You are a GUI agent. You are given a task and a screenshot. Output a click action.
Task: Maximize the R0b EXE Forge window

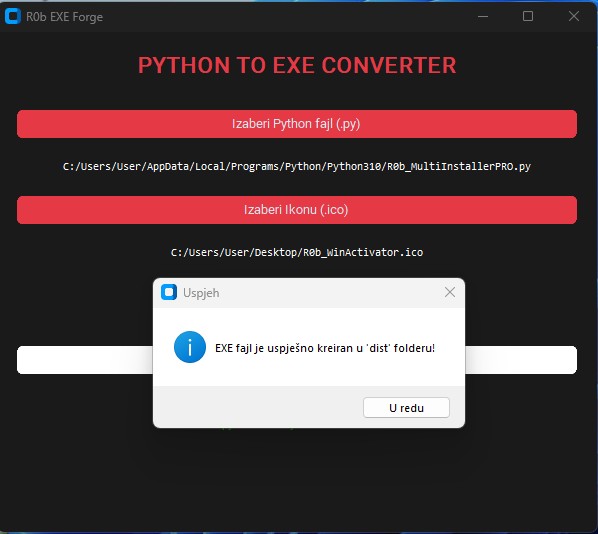point(528,16)
